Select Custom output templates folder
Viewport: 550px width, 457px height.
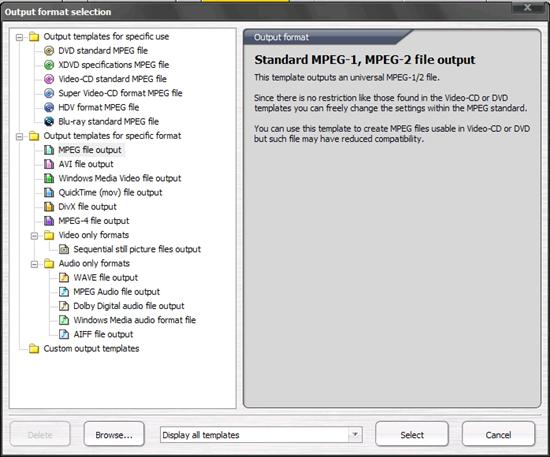[91, 349]
